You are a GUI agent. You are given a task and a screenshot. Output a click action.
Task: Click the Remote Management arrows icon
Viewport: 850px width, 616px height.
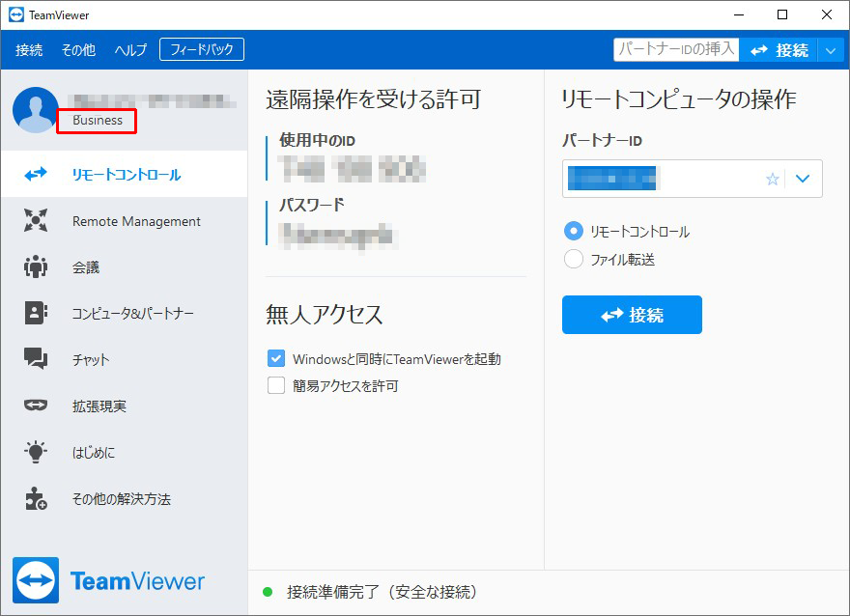36,220
